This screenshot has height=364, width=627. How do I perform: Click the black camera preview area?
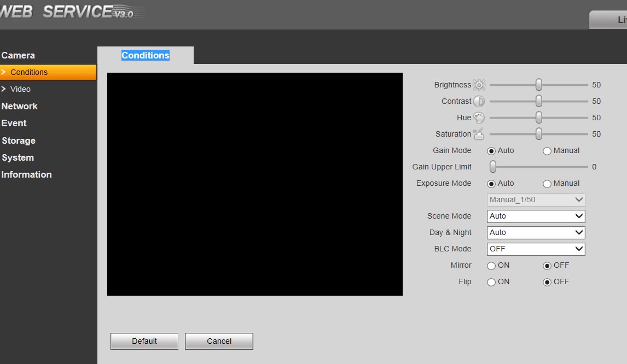(x=254, y=184)
